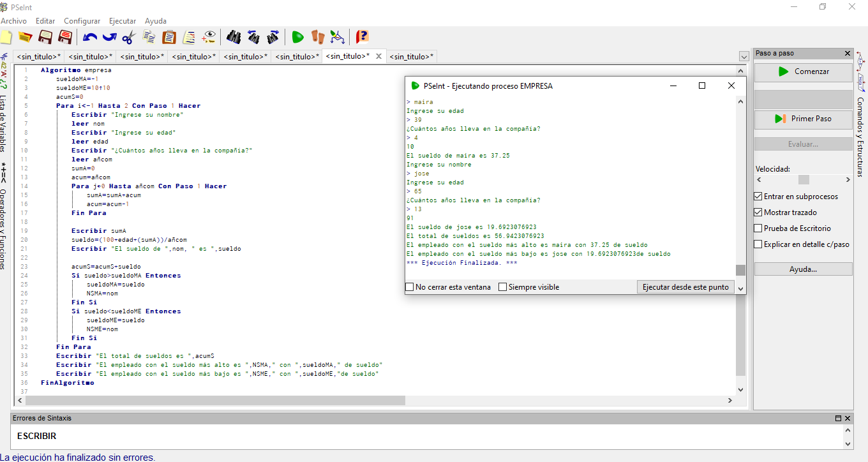Click the green Run algorithm icon
Viewport: 868px width, 462px height.
[x=297, y=37]
